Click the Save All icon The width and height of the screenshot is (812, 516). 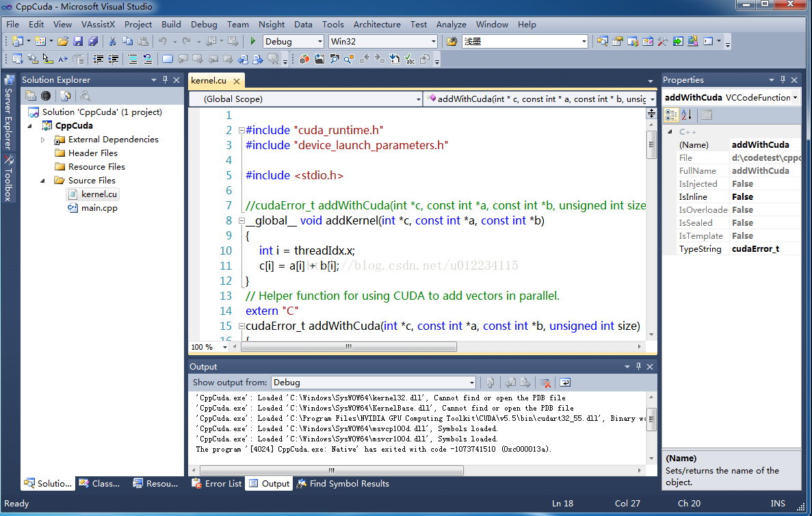tap(93, 42)
